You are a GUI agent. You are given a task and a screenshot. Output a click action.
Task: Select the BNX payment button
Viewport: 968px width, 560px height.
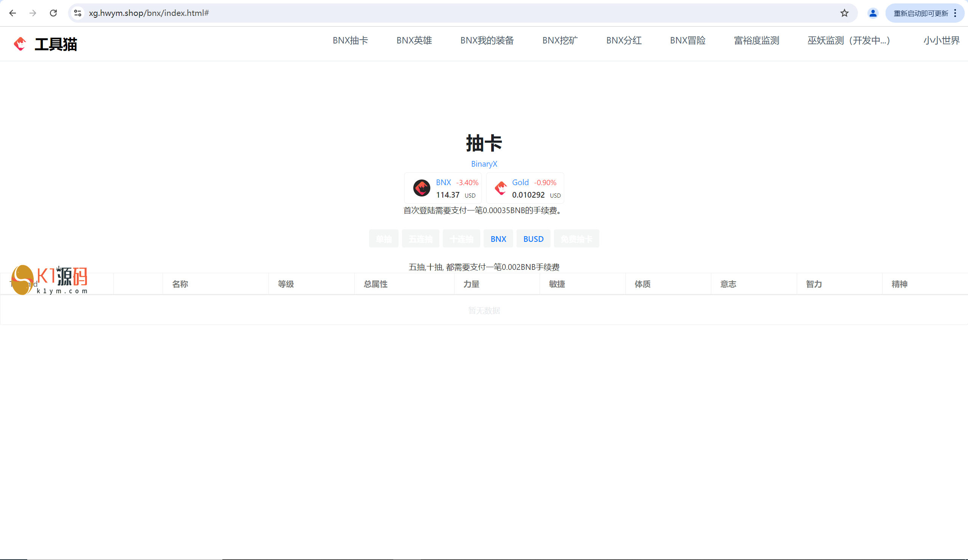498,239
